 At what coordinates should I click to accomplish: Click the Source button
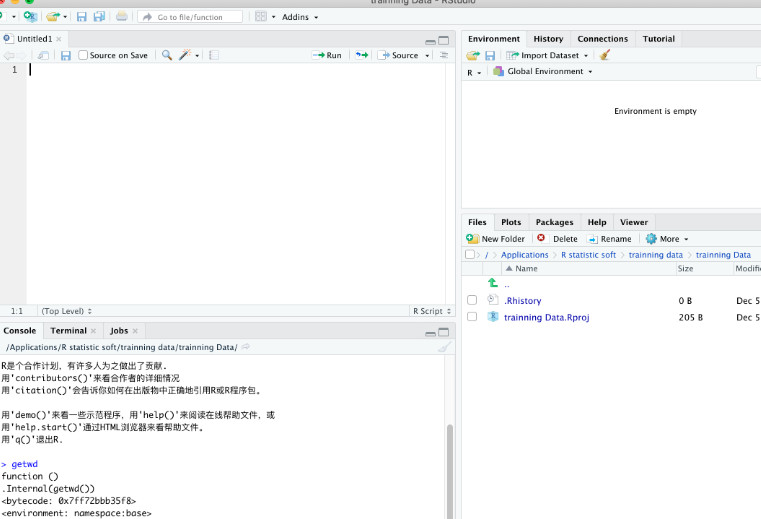(398, 55)
